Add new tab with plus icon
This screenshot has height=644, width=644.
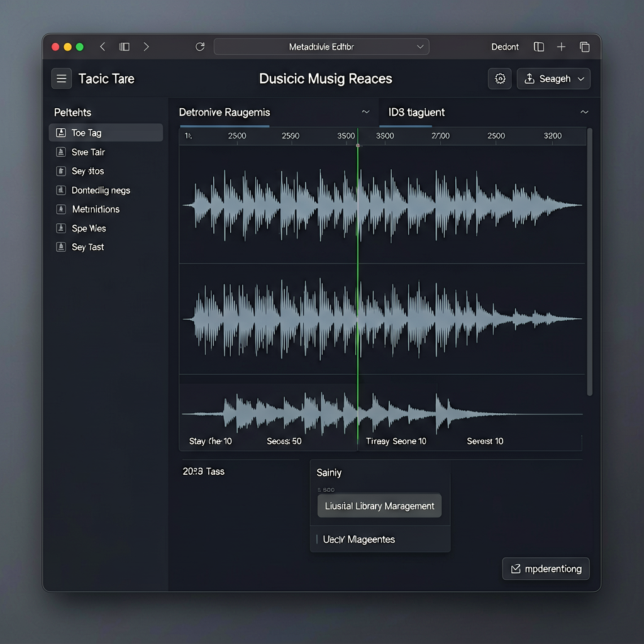pos(561,47)
